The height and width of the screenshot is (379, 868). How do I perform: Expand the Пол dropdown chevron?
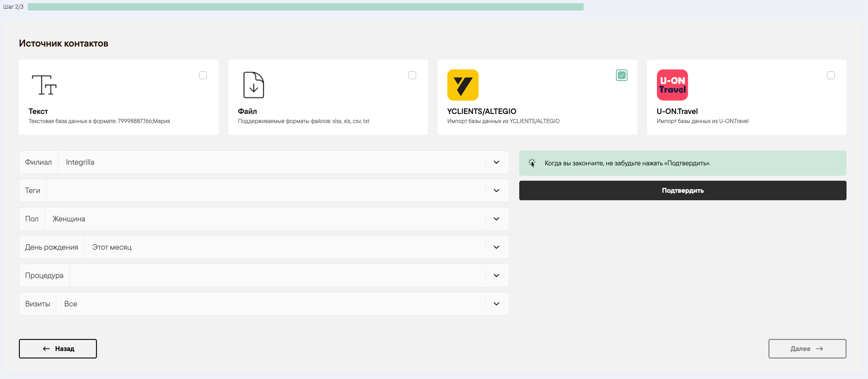[x=496, y=219]
